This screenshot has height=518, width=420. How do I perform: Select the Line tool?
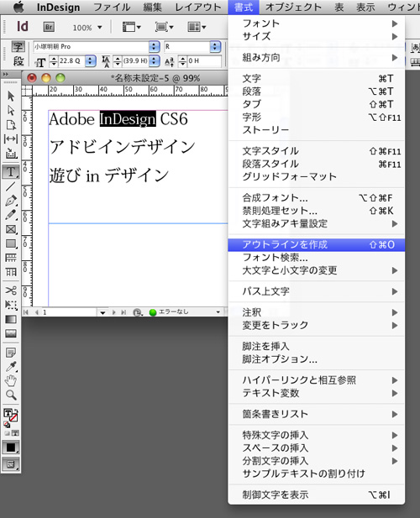[x=11, y=186]
